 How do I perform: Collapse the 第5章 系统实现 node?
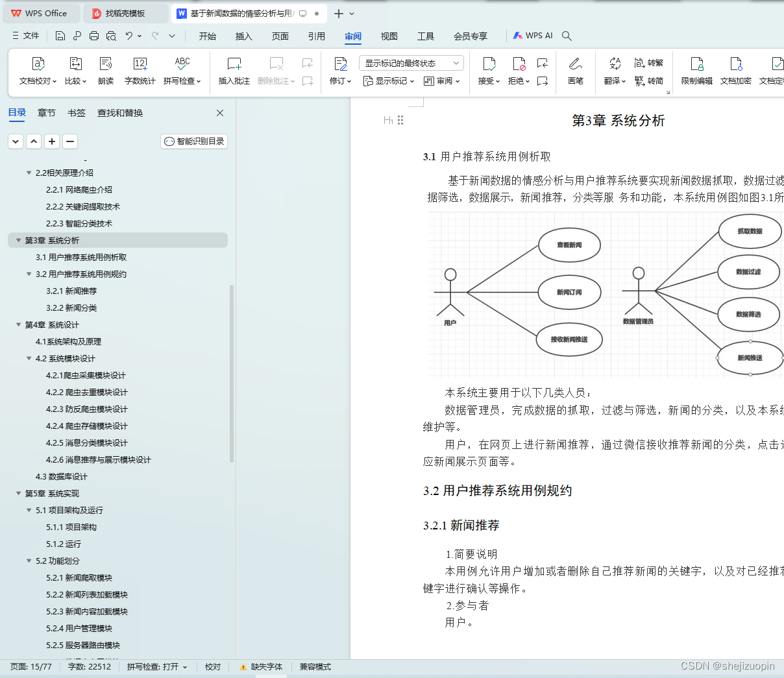[x=18, y=493]
